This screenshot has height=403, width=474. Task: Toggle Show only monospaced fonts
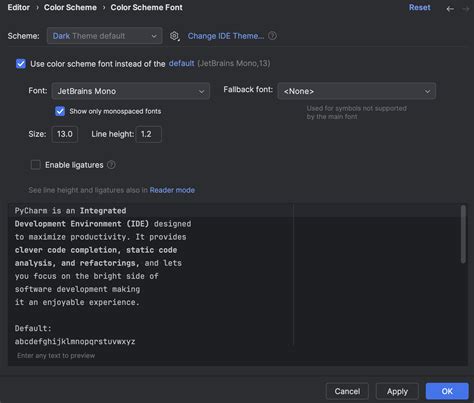60,111
